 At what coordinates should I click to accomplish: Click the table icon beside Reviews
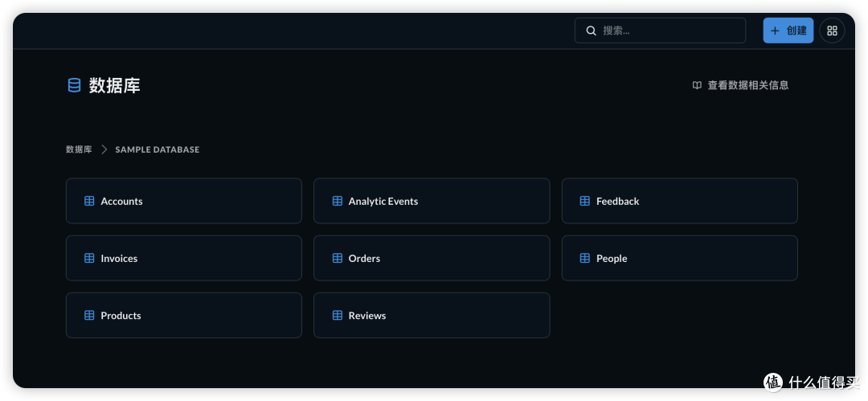337,315
